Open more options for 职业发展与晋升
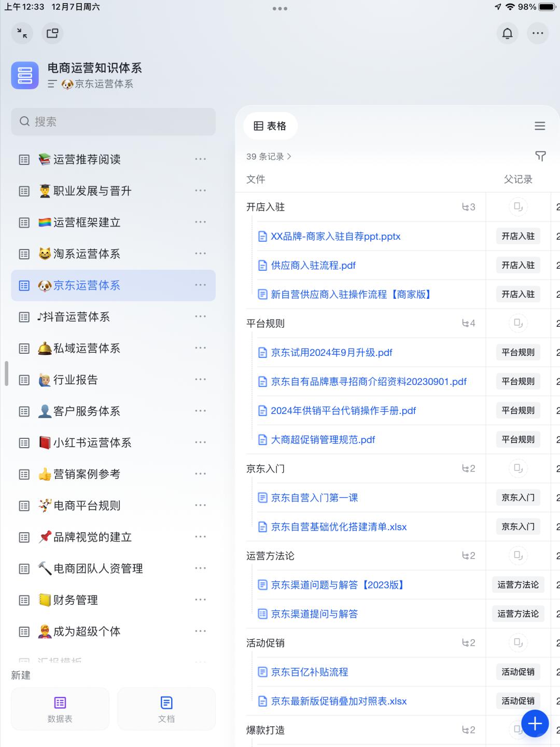The image size is (560, 747). (x=201, y=191)
